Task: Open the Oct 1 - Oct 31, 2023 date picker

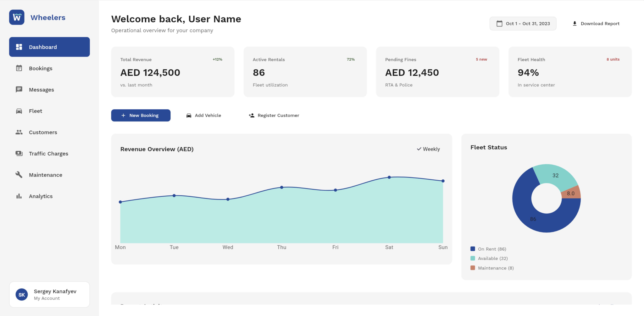Action: 523,24
